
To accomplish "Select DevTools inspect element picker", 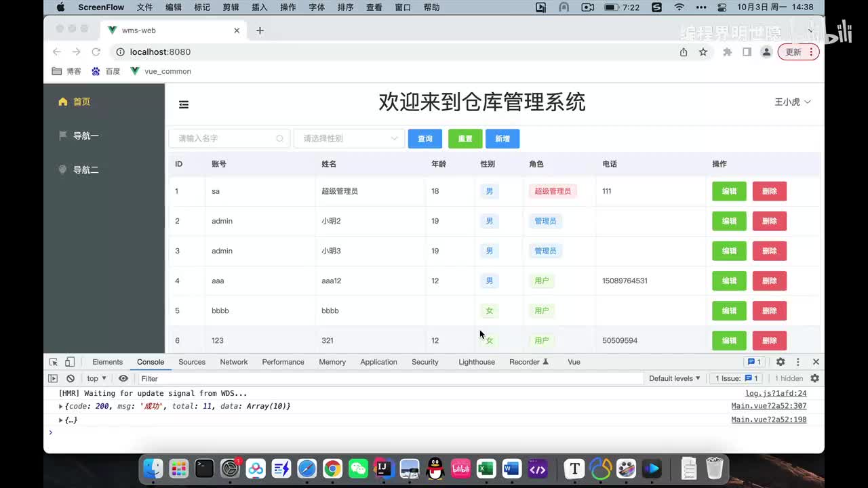I will 53,362.
